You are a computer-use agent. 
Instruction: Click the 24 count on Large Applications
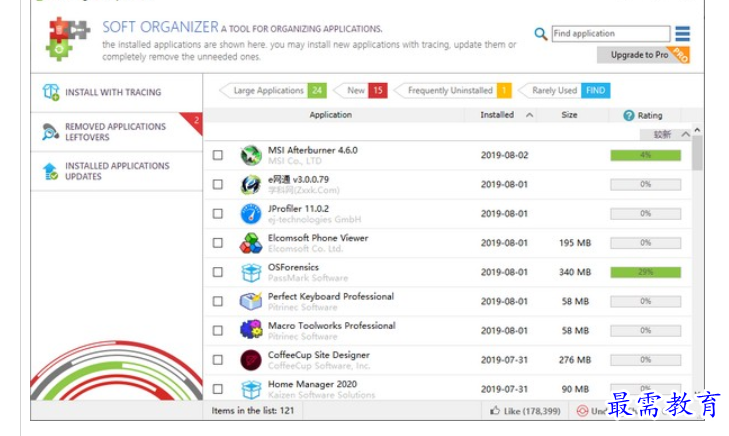coord(317,91)
